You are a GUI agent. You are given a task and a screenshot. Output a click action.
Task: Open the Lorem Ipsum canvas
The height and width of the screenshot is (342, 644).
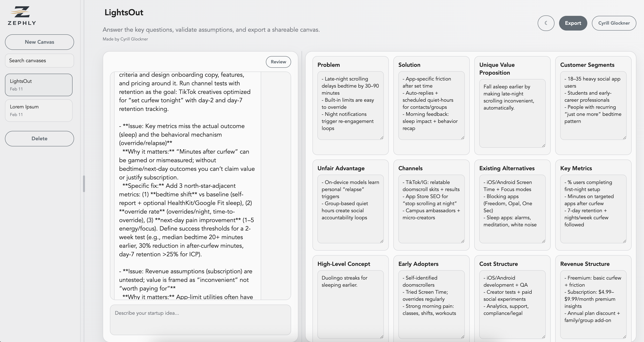click(39, 110)
